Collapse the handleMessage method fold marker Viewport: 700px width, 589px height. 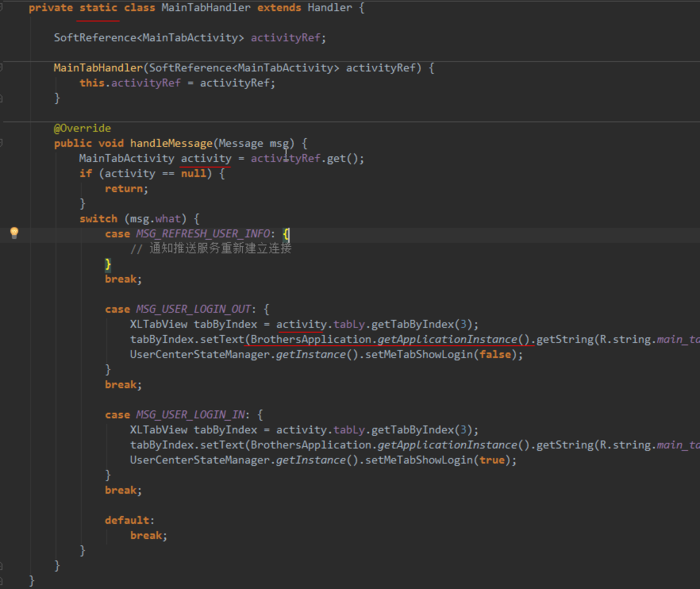coord(1,143)
